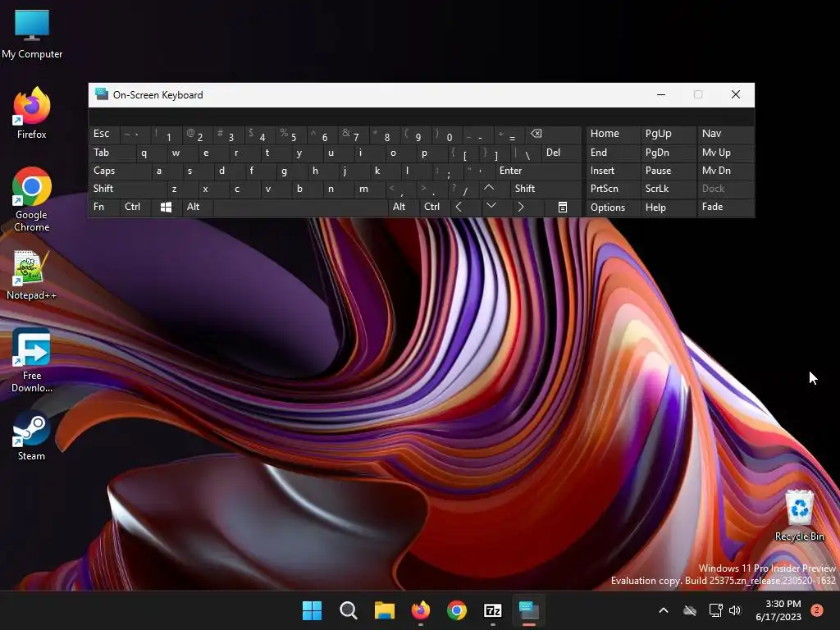Open the keyboard Options dialog
This screenshot has width=840, height=630.
(x=613, y=208)
